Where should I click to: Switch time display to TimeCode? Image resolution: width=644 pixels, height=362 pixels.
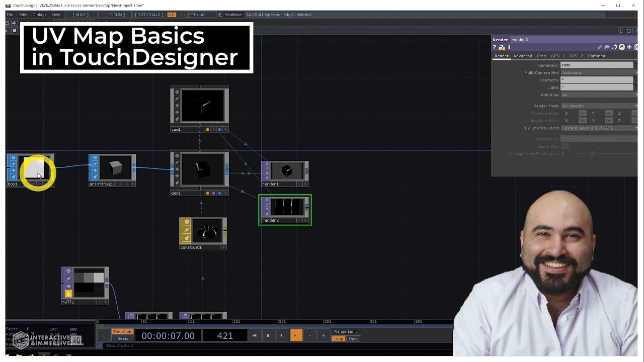coord(123,332)
